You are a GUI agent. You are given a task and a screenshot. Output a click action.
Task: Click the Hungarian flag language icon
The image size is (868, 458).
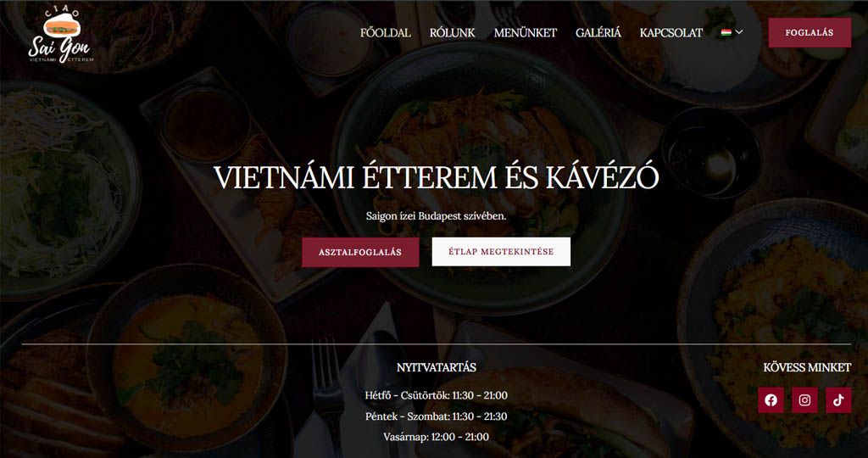(726, 33)
